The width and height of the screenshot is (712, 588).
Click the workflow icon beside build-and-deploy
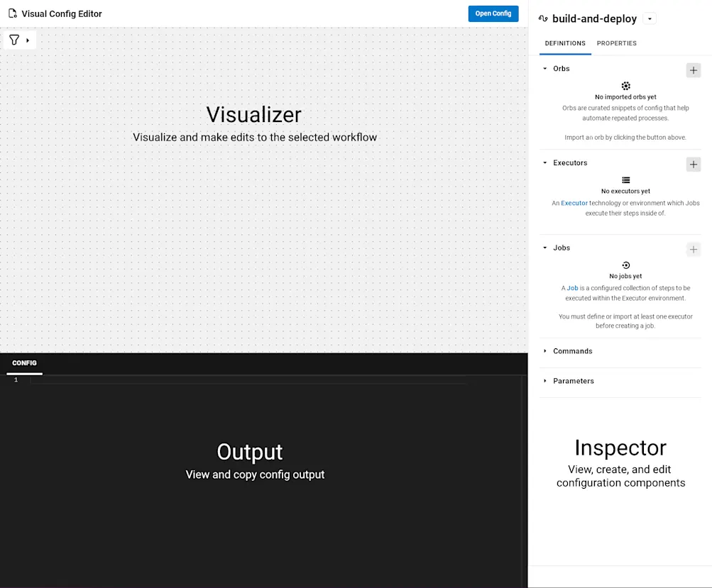point(542,18)
